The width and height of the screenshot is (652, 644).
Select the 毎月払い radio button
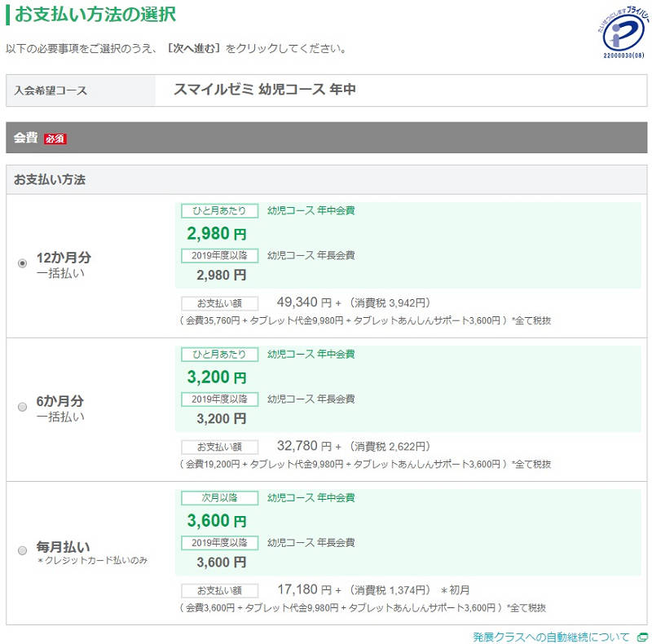(x=23, y=550)
